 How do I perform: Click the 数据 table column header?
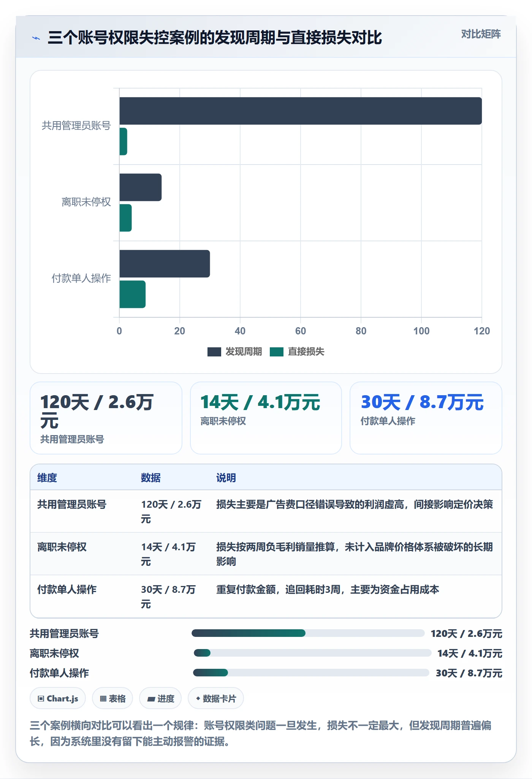[x=151, y=478]
